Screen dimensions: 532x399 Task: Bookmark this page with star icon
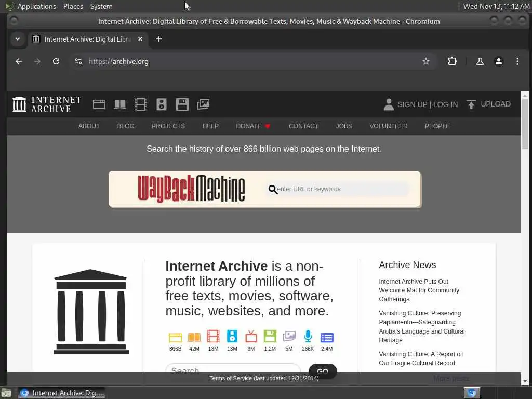point(426,61)
